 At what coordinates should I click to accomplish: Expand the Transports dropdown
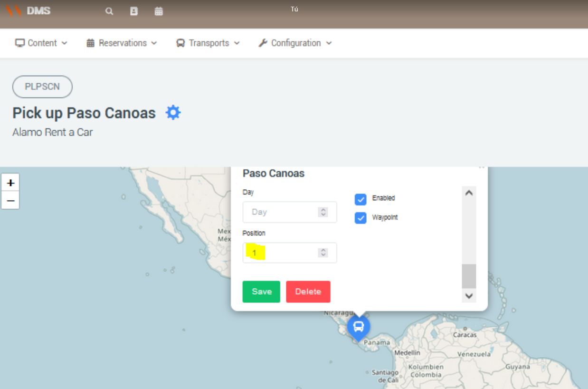(x=208, y=43)
